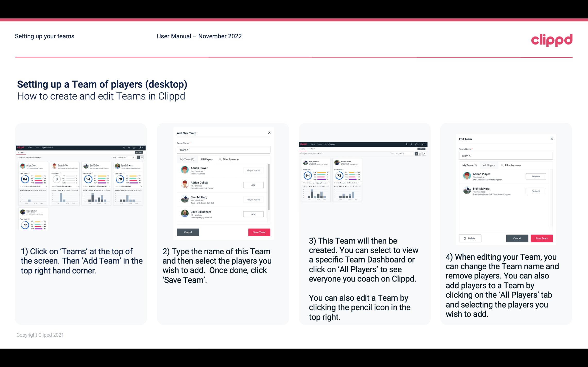Click the Remove button next to Blair McHarg
Screen dimensions: 588x367
pos(536,191)
